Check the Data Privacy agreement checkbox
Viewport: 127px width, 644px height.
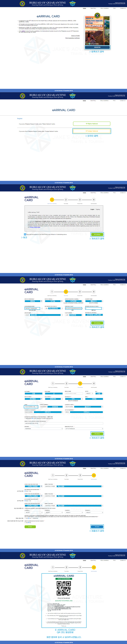tap(25, 234)
